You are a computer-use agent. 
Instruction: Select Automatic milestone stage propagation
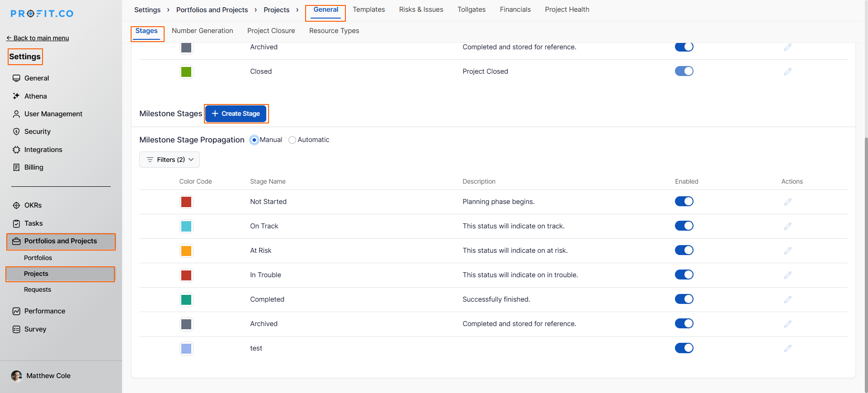tap(292, 140)
